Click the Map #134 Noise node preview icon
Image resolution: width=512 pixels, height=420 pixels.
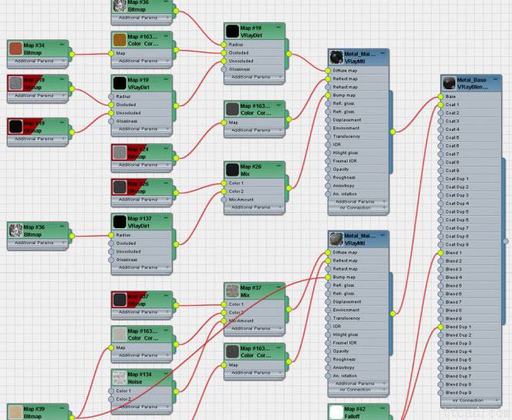click(119, 378)
